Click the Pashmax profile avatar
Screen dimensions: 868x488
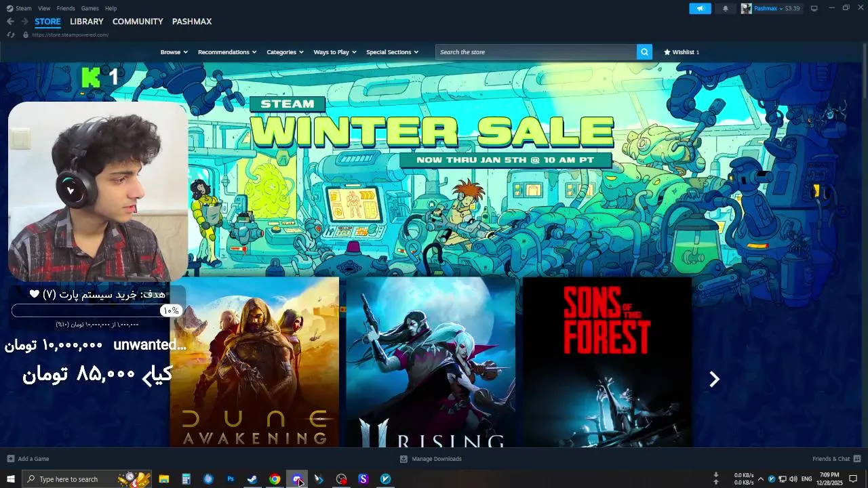pyautogui.click(x=747, y=9)
